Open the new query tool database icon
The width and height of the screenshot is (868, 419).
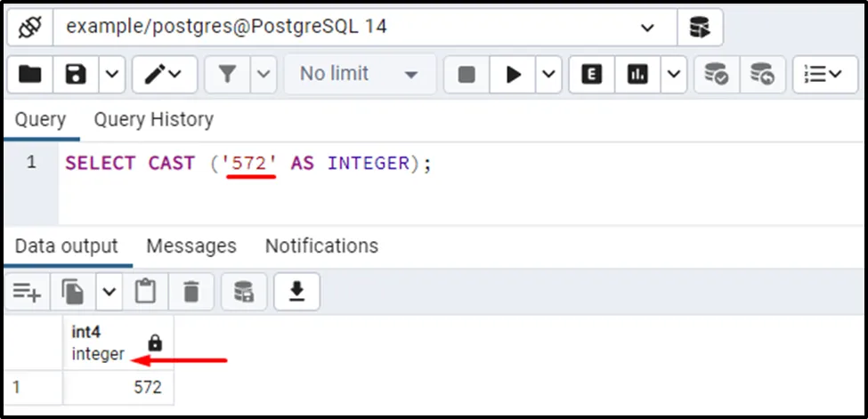(700, 27)
